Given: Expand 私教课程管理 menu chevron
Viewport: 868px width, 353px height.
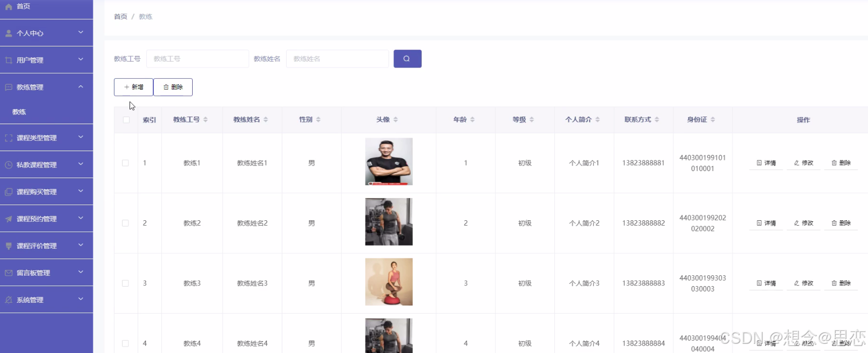Looking at the screenshot, I should click(80, 164).
